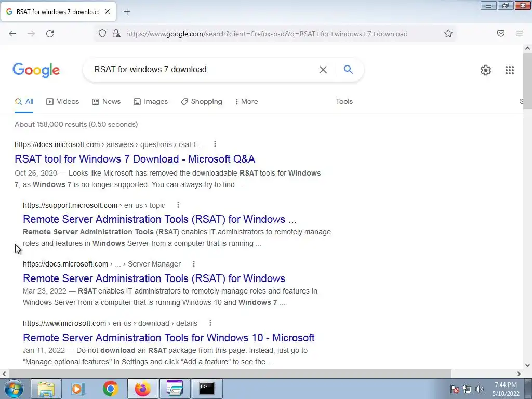Open network status tray icon
This screenshot has width=532, height=399.
467,389
